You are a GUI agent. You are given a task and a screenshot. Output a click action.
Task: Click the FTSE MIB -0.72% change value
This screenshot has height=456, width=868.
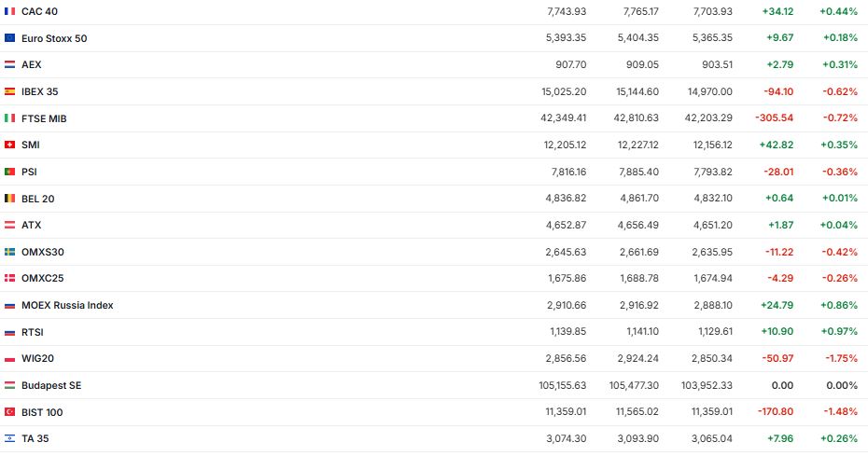point(840,118)
